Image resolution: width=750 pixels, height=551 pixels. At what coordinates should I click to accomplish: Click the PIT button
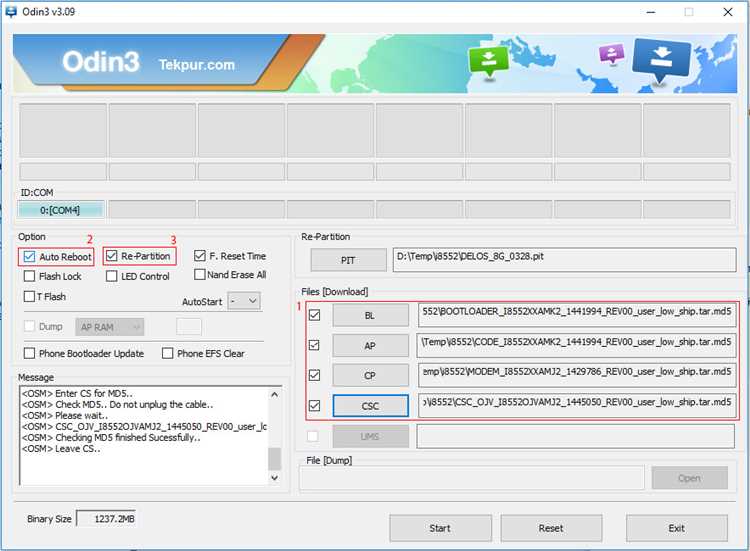348,260
